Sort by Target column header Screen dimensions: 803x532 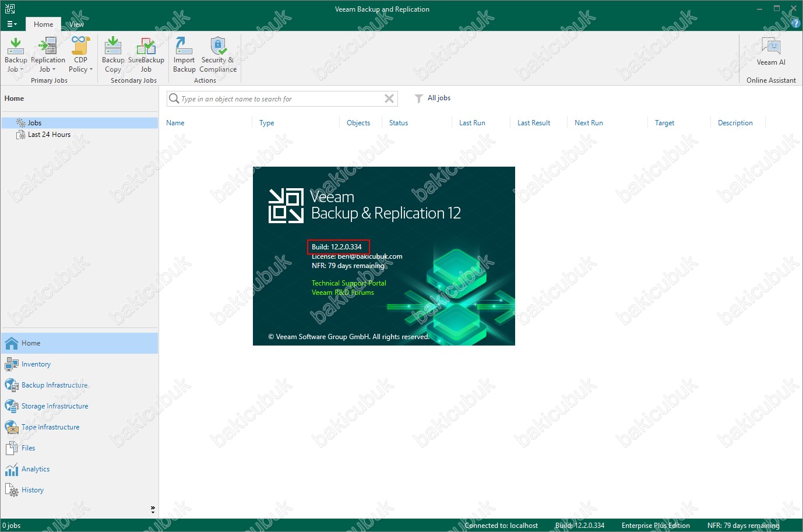[x=664, y=123]
